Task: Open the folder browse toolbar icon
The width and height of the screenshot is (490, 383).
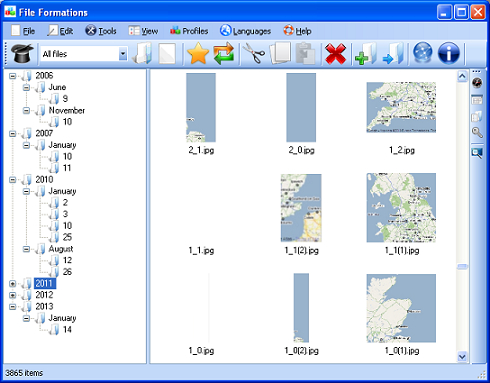Action: click(143, 53)
